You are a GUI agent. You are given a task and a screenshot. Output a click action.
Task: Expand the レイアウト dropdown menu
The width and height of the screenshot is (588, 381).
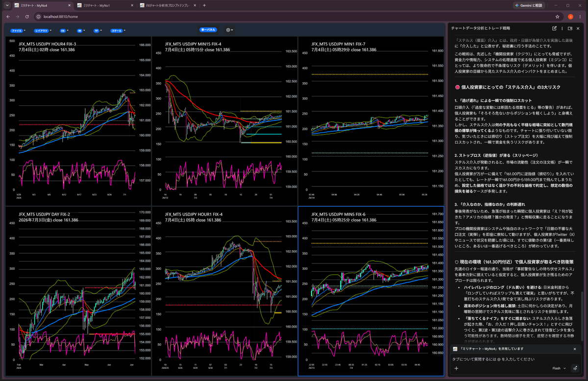tap(43, 30)
